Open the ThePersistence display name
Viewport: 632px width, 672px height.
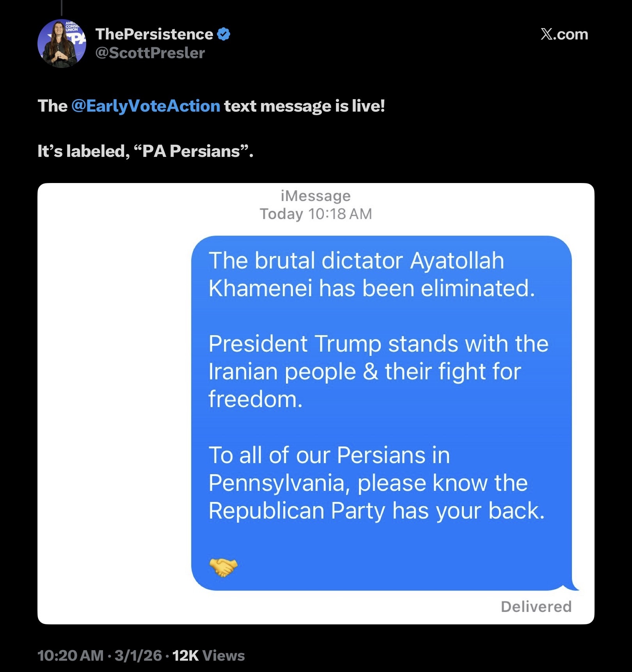(154, 34)
